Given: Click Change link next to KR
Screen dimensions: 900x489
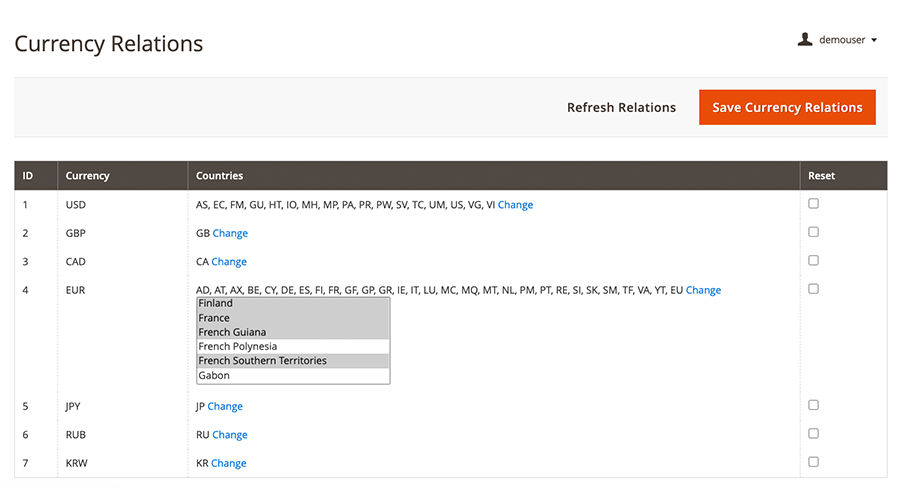Looking at the screenshot, I should click(229, 463).
